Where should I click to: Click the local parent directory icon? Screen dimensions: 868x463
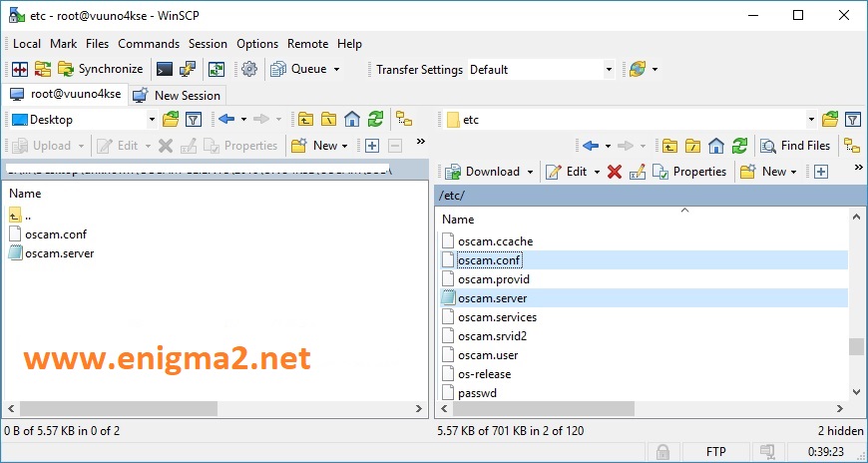tap(305, 119)
